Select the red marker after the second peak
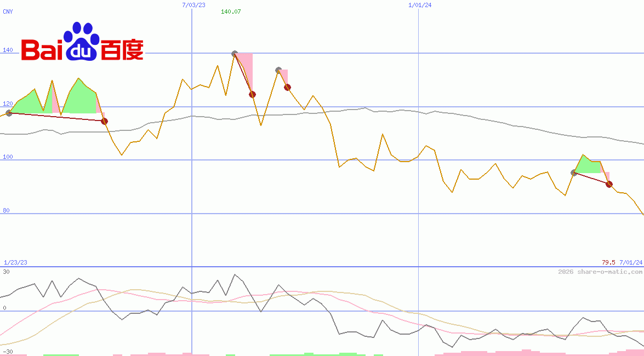644x356 pixels. pos(287,87)
